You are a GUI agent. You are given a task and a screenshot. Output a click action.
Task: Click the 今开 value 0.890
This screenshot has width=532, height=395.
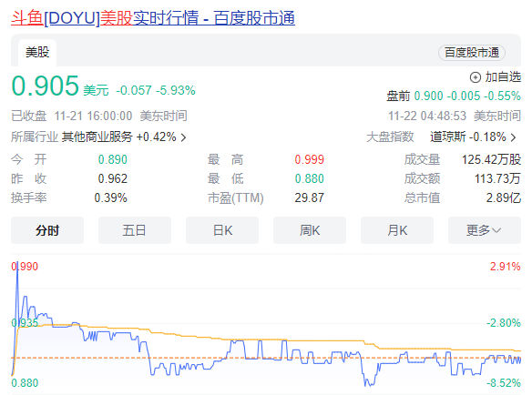[113, 159]
